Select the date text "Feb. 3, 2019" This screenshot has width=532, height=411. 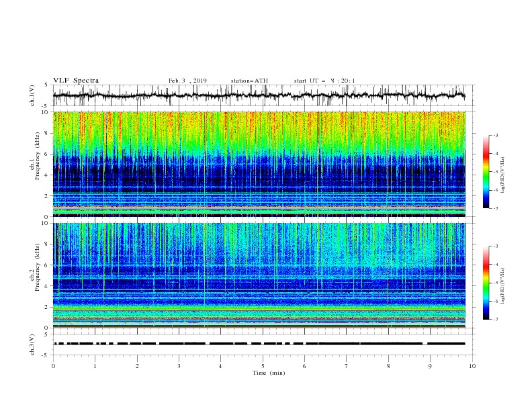click(x=187, y=81)
